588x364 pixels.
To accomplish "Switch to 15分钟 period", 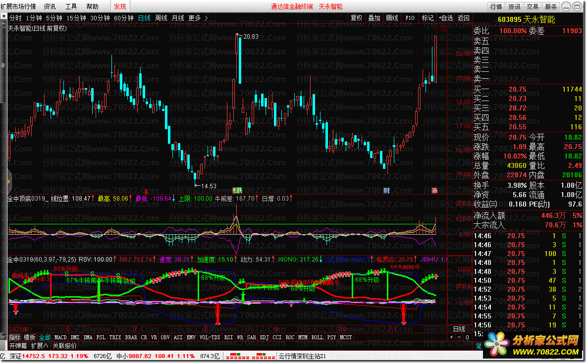I will pos(76,18).
